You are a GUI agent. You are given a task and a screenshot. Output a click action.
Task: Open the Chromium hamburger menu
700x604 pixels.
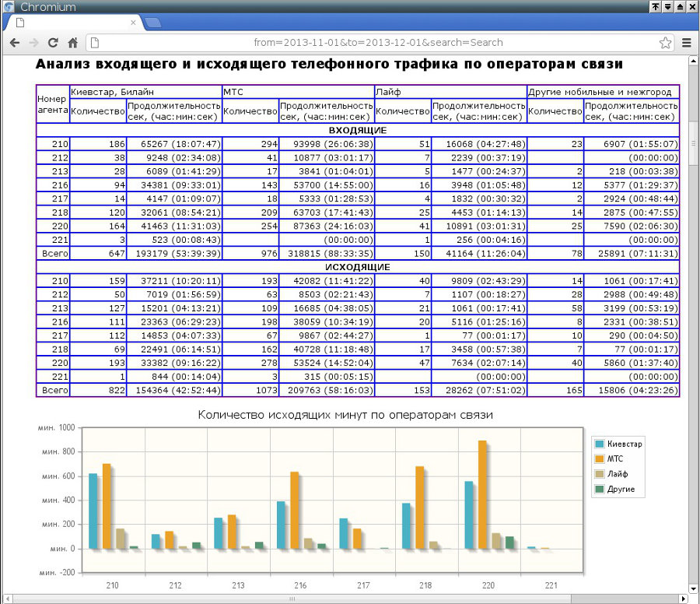pyautogui.click(x=687, y=43)
